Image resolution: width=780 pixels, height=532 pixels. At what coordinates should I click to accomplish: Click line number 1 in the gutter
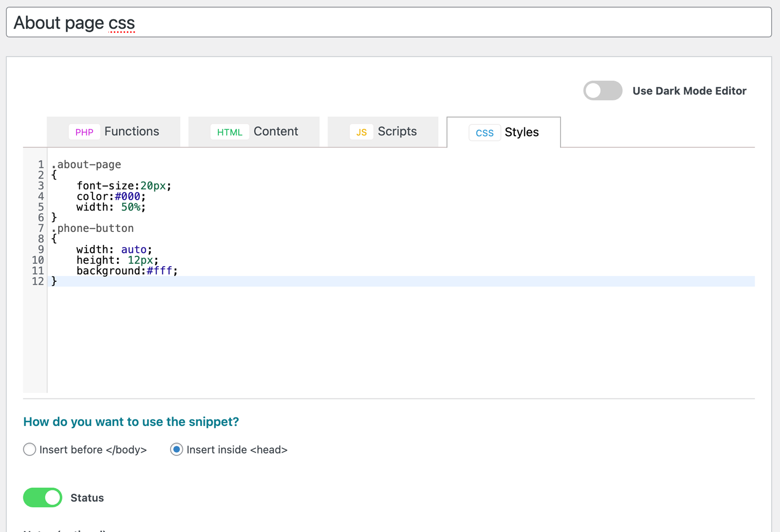point(40,164)
